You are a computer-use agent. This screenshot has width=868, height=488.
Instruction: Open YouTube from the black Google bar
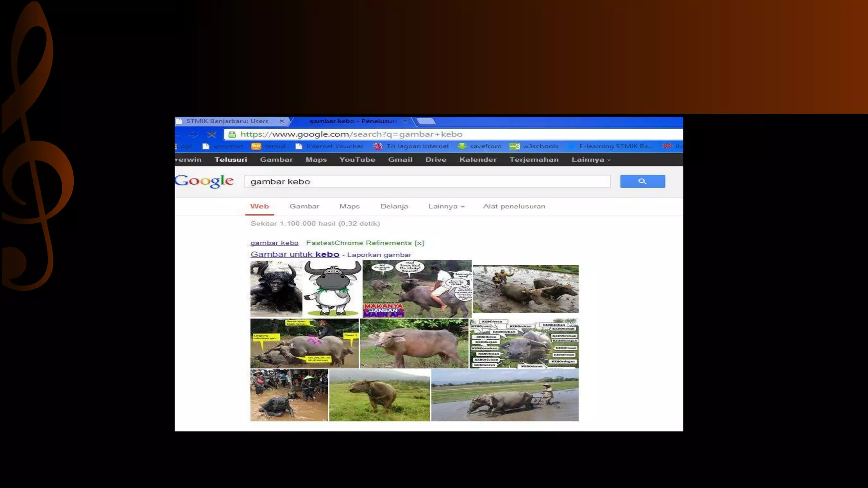[x=357, y=160]
